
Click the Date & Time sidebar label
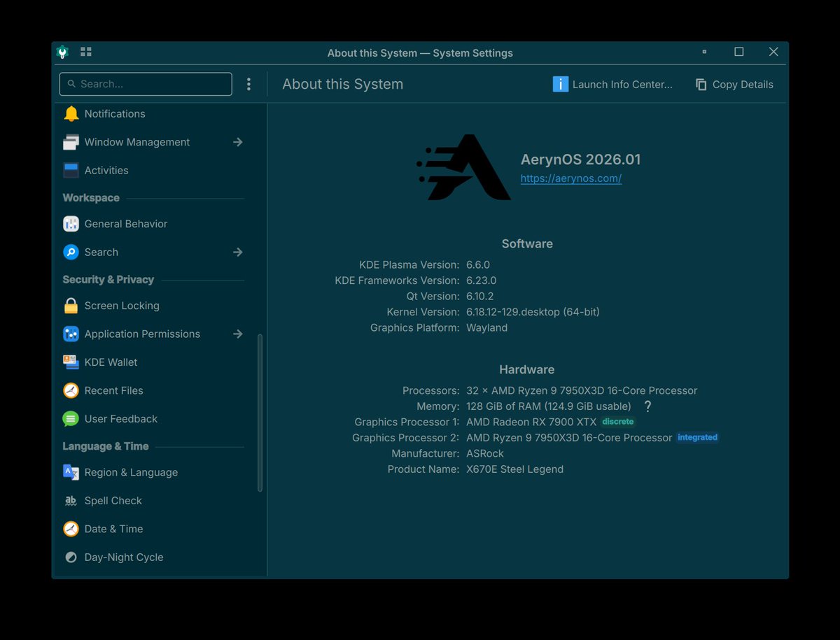click(114, 529)
